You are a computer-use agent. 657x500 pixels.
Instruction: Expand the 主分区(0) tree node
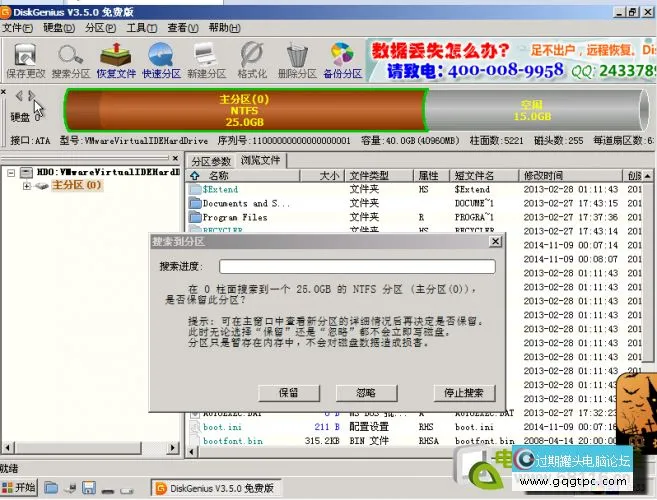(27, 186)
